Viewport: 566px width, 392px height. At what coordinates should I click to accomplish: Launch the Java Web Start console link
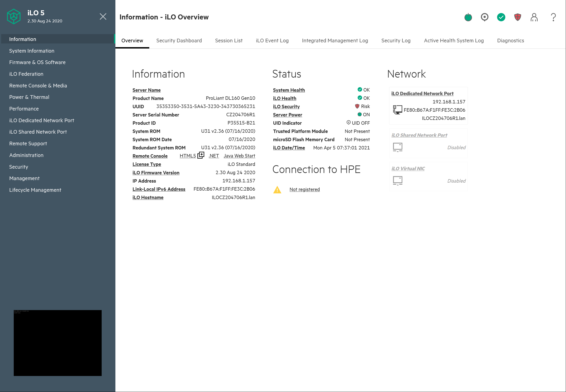pyautogui.click(x=239, y=156)
